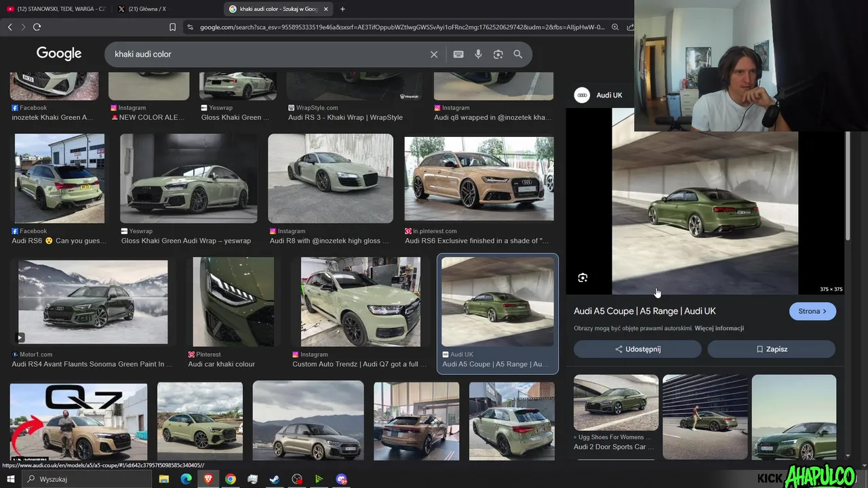Open Brave browser in the taskbar
Image resolution: width=868 pixels, height=488 pixels.
208,479
